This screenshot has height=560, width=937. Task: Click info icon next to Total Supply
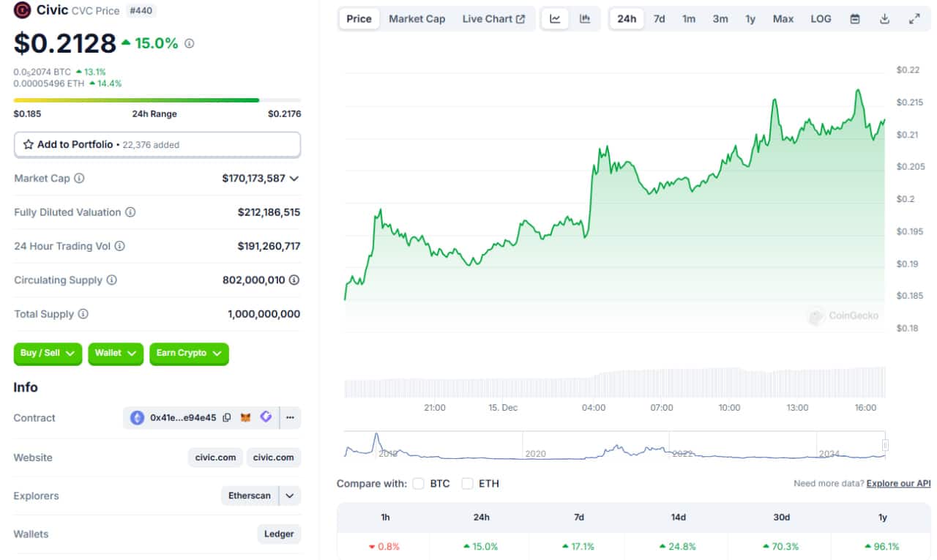[x=83, y=314]
